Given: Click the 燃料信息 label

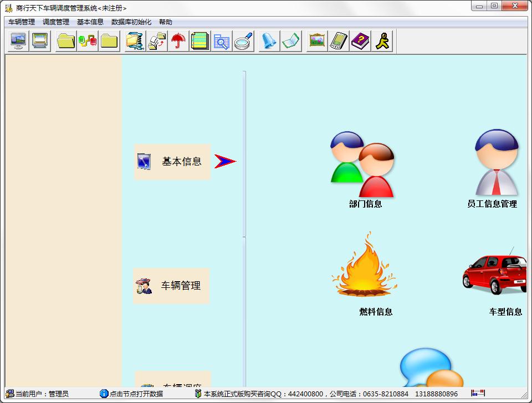Looking at the screenshot, I should [x=376, y=312].
